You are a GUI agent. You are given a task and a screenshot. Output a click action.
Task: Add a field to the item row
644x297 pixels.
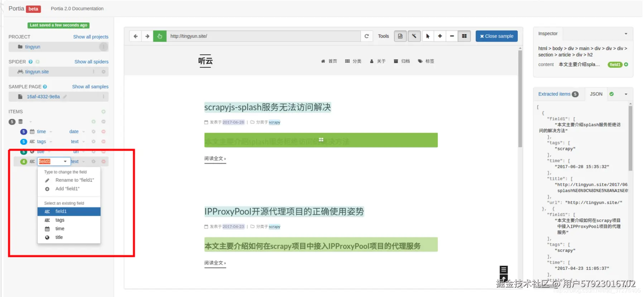click(x=93, y=122)
